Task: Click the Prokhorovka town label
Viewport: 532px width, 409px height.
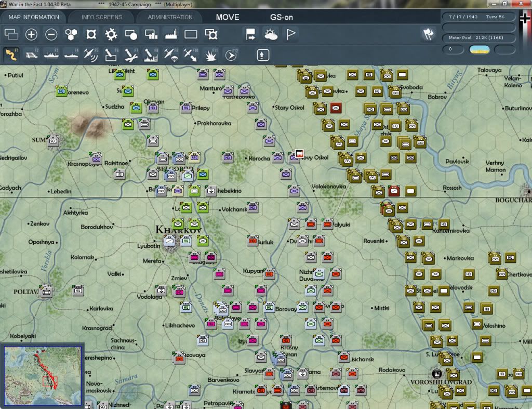Action: pos(214,123)
